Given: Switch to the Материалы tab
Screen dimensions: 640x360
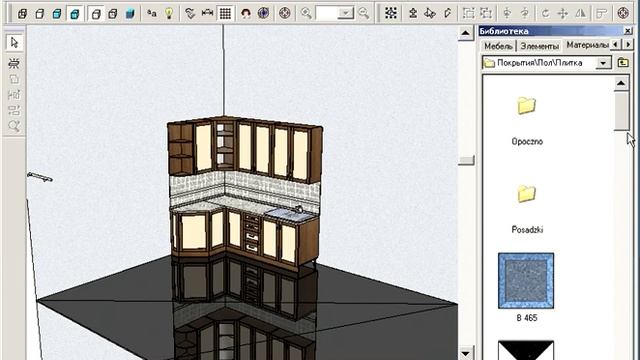Looking at the screenshot, I should pos(587,45).
